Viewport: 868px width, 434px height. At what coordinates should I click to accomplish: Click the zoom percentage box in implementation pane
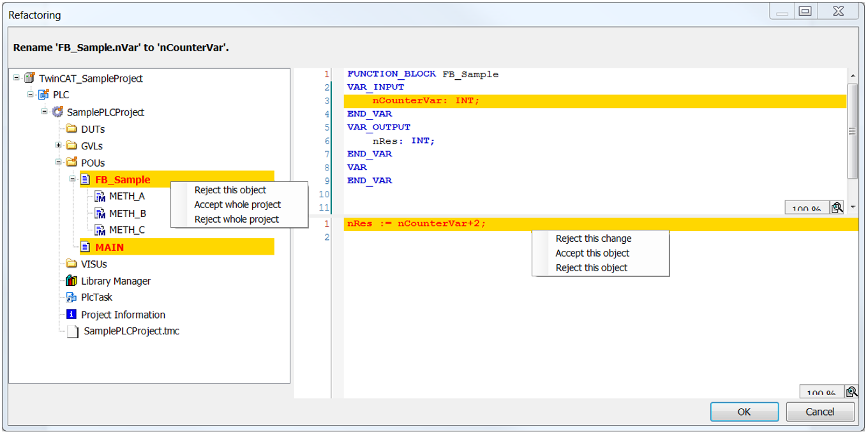click(x=821, y=392)
